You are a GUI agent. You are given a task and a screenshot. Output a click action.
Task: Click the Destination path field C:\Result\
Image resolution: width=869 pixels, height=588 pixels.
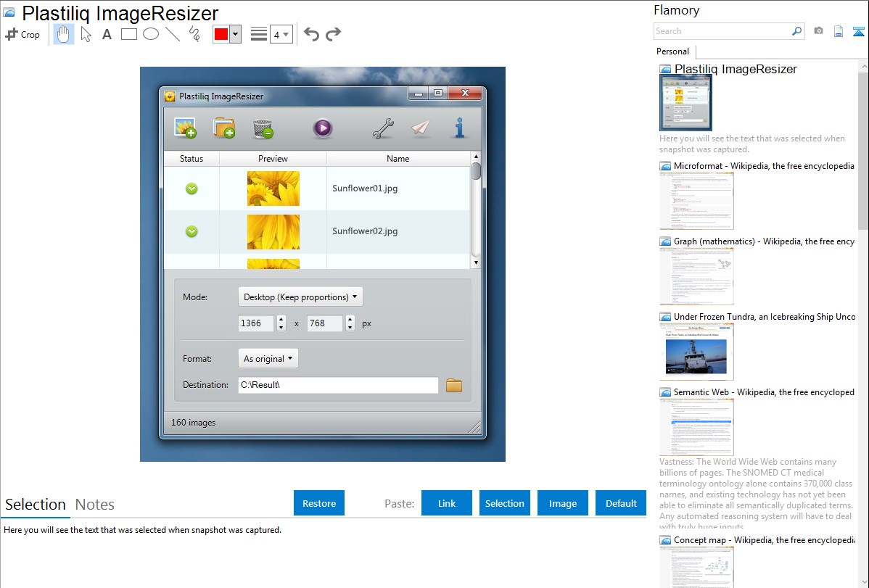point(338,384)
